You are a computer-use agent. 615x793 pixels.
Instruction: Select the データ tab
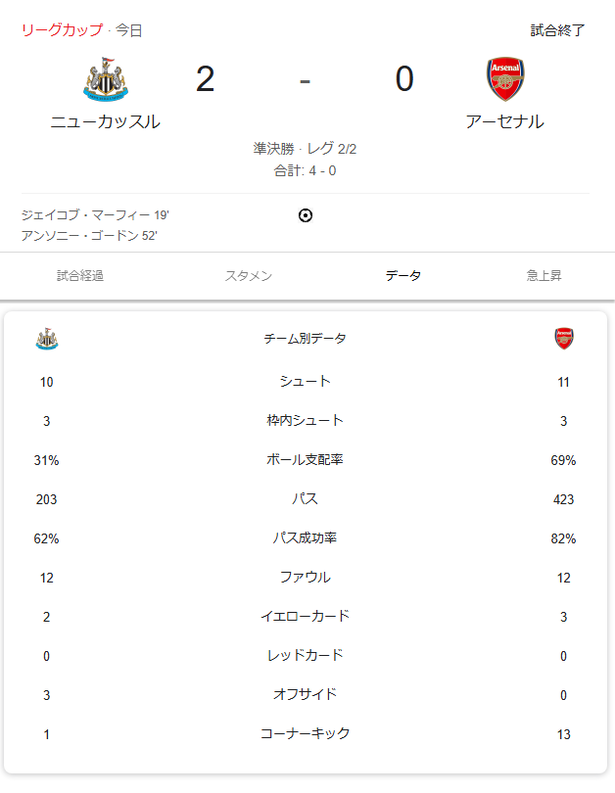403,276
